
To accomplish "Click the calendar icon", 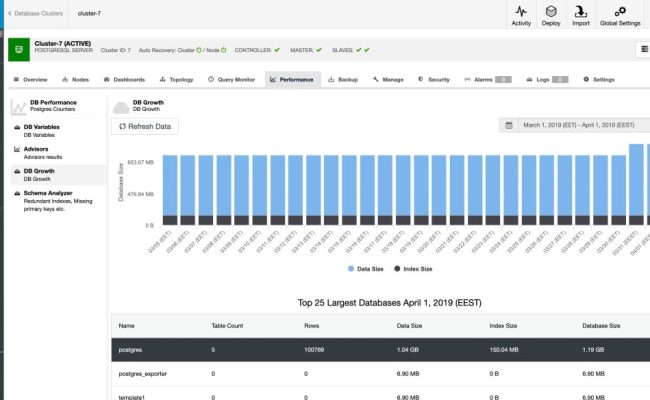I will (509, 125).
